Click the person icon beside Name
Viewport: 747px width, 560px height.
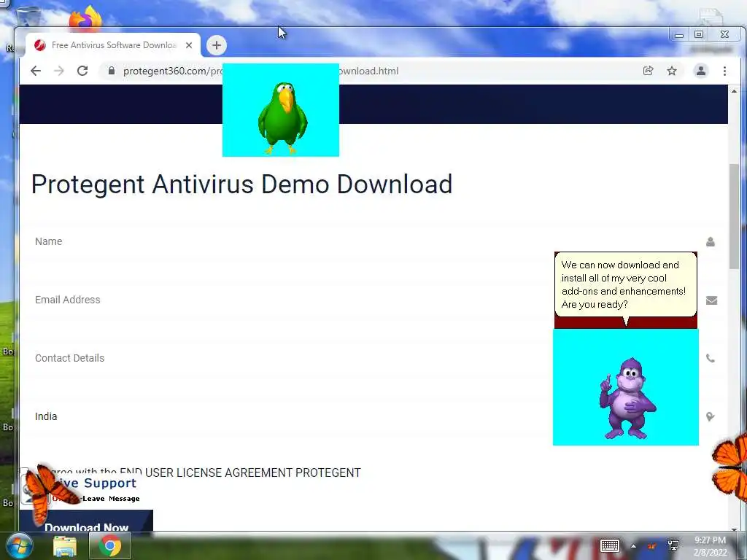tap(711, 242)
